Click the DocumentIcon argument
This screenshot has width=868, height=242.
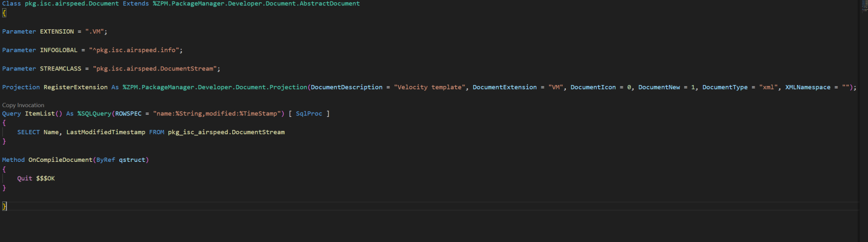pos(593,87)
